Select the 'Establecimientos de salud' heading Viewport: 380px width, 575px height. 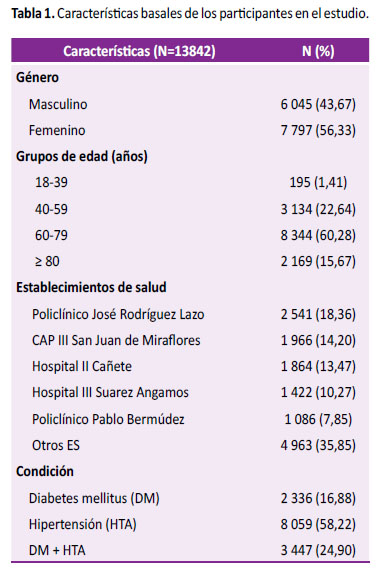[x=91, y=287]
